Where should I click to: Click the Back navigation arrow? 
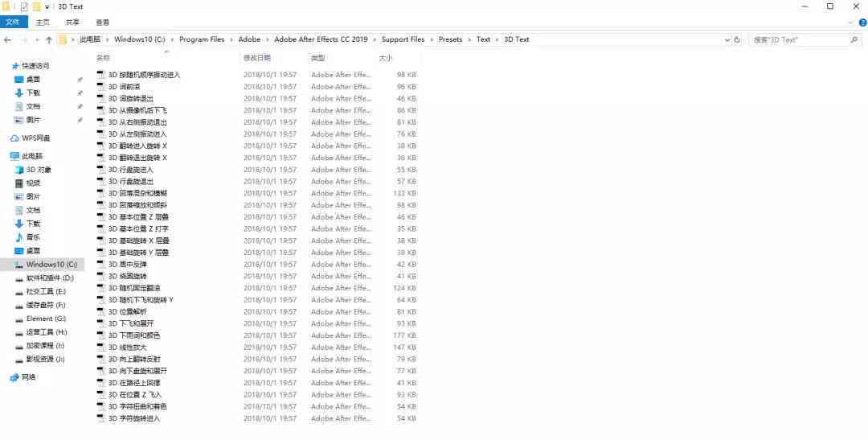pyautogui.click(x=8, y=40)
